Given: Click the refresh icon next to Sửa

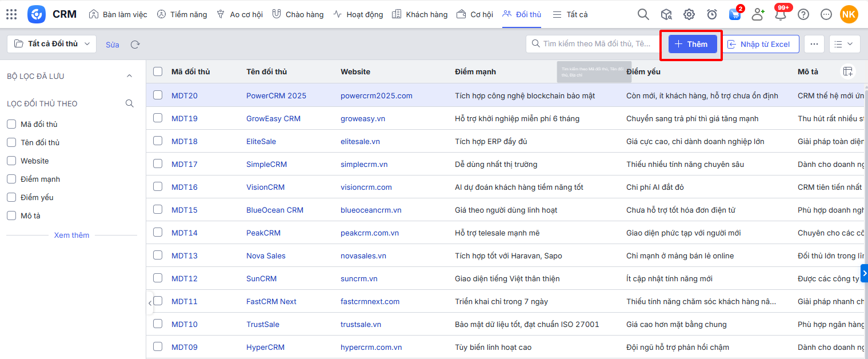Looking at the screenshot, I should coord(135,45).
